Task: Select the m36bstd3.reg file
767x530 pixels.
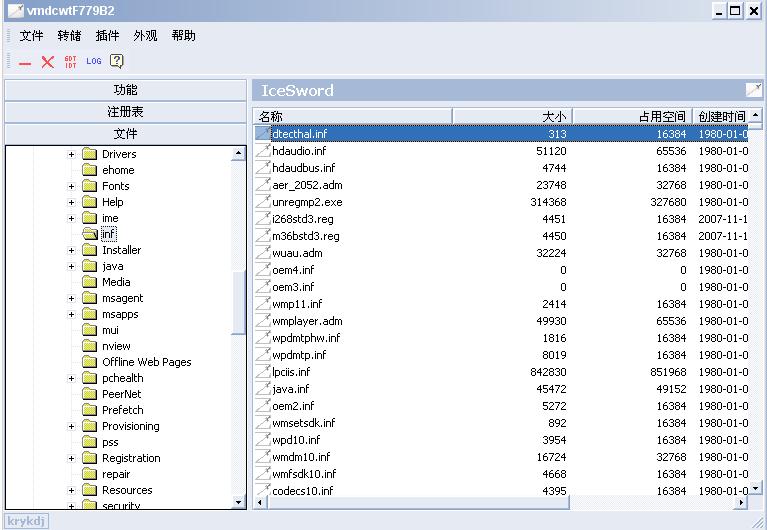Action: click(306, 236)
